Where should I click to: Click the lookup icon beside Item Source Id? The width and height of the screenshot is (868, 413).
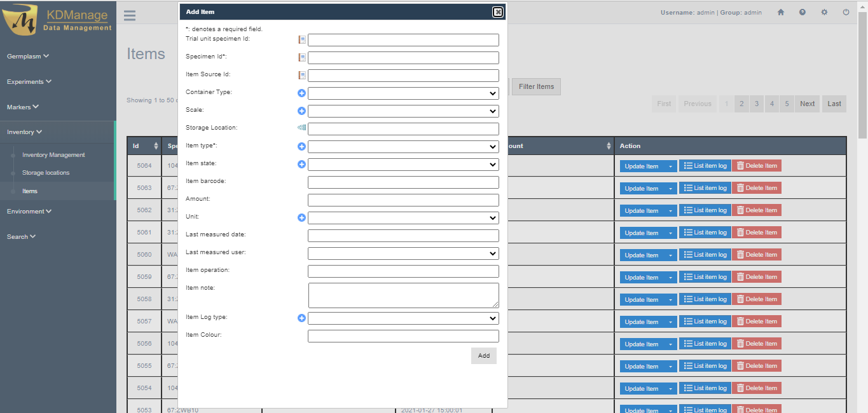point(302,76)
